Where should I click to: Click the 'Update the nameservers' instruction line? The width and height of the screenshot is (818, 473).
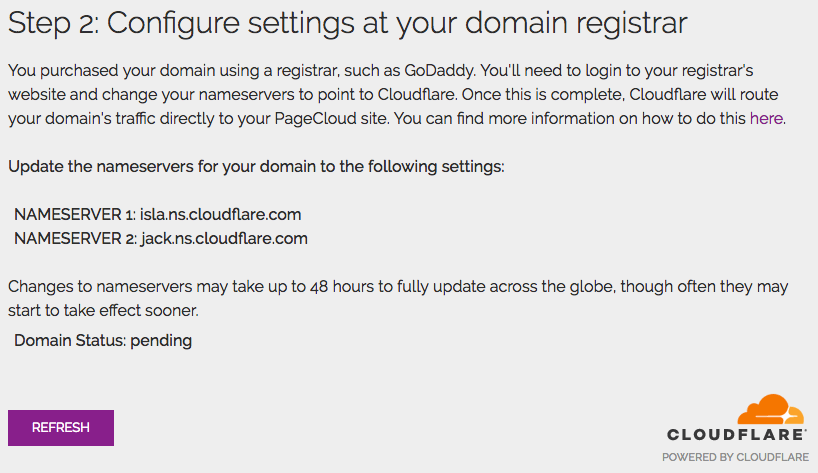coord(256,165)
